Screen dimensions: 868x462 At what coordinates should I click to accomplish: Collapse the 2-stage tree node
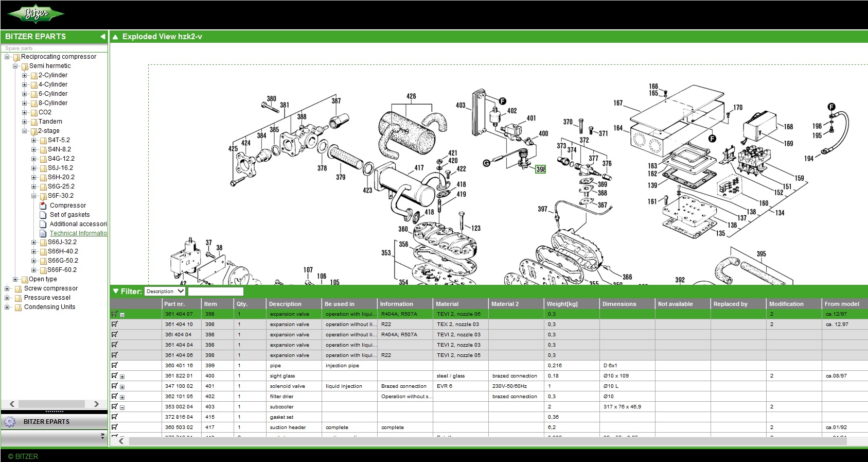pyautogui.click(x=24, y=131)
